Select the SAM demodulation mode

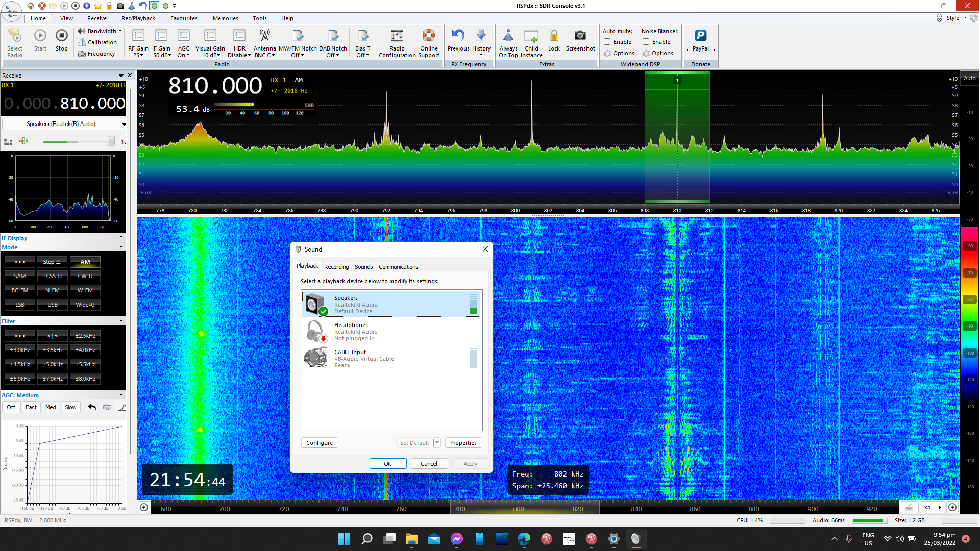click(20, 276)
